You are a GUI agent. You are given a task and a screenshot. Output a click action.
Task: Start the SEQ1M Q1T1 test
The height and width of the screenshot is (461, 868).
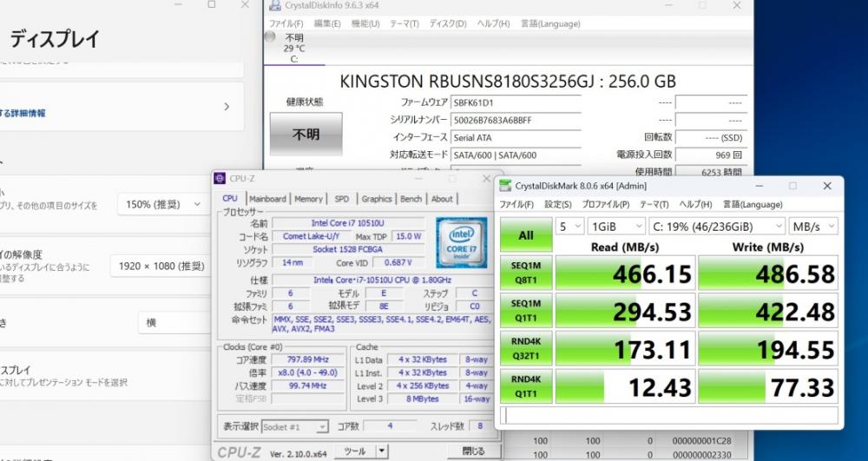pyautogui.click(x=526, y=311)
